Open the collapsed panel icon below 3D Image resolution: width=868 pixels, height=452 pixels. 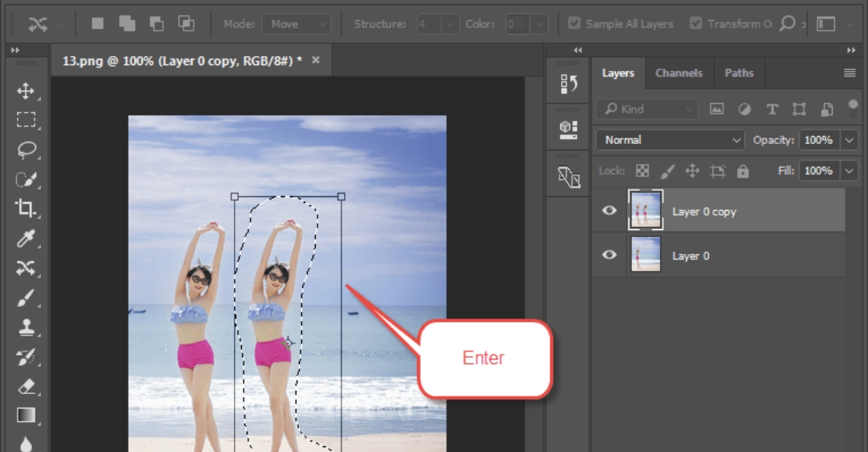[x=568, y=177]
